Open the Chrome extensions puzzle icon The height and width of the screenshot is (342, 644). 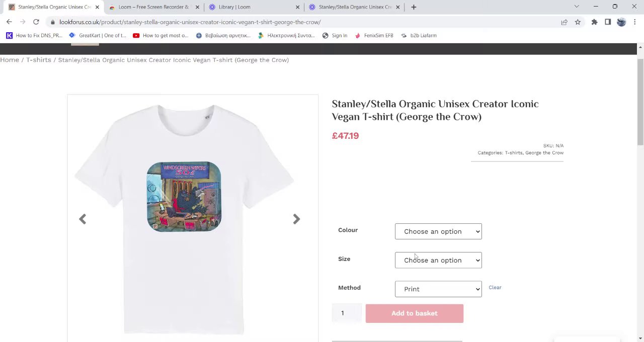594,22
